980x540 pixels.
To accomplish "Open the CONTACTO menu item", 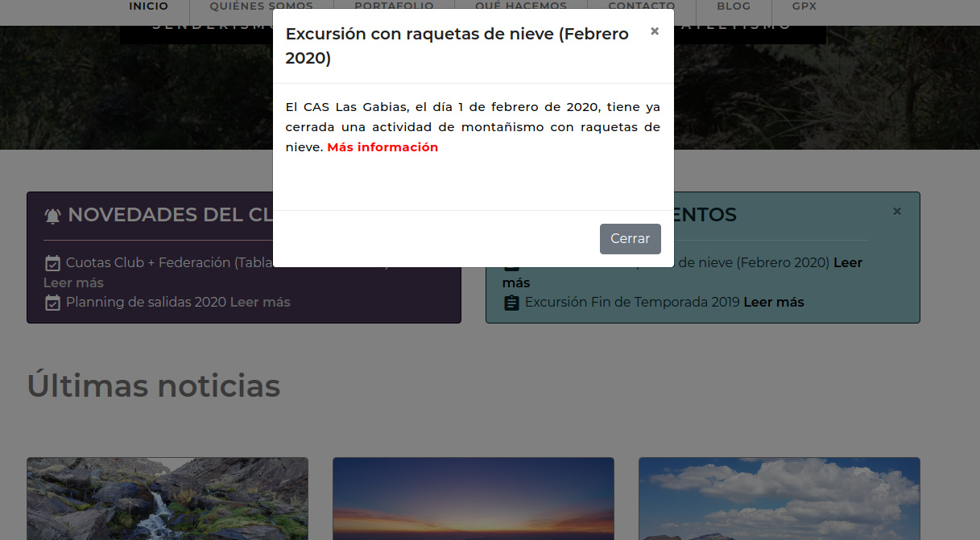I will tap(642, 6).
